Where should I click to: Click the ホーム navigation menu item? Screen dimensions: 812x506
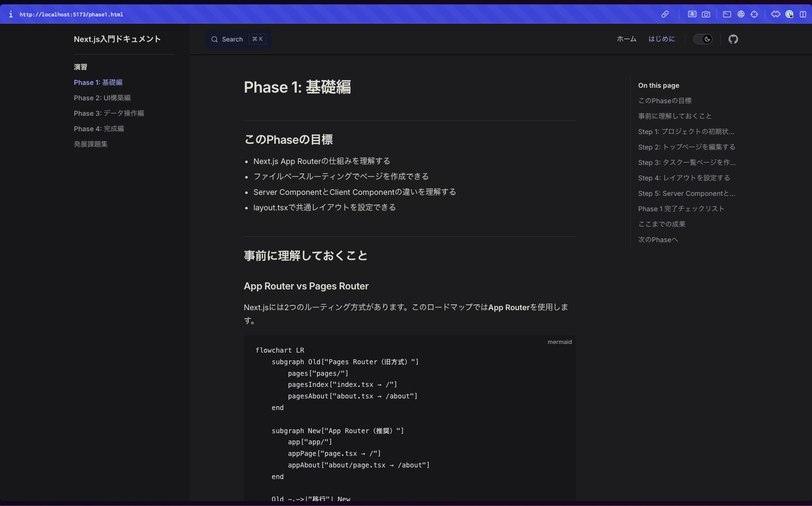626,39
